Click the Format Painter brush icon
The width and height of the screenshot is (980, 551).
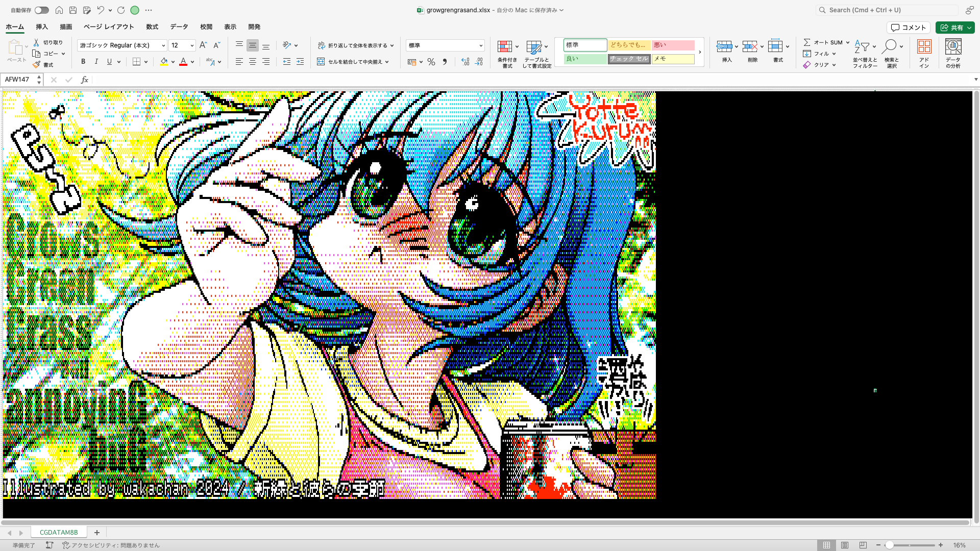36,65
